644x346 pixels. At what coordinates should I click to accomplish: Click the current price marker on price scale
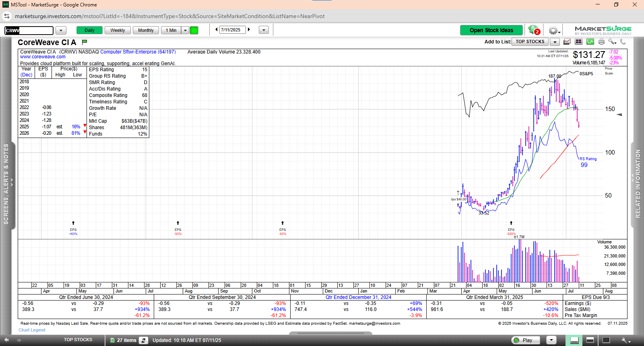click(619, 115)
